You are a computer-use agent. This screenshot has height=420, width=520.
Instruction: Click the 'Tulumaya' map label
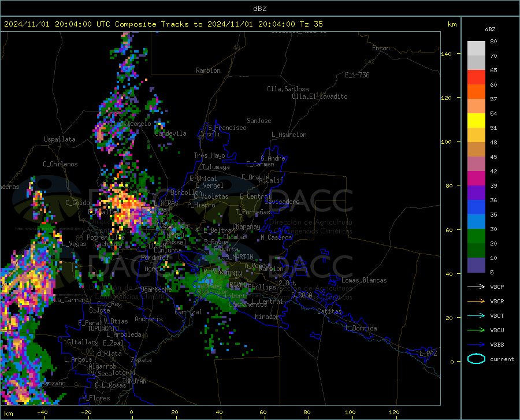click(x=216, y=167)
